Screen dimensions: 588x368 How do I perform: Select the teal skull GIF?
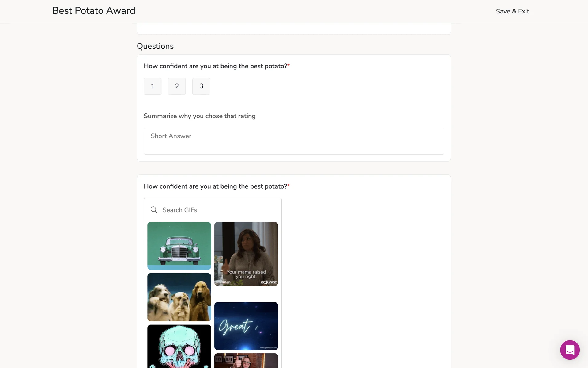point(179,346)
